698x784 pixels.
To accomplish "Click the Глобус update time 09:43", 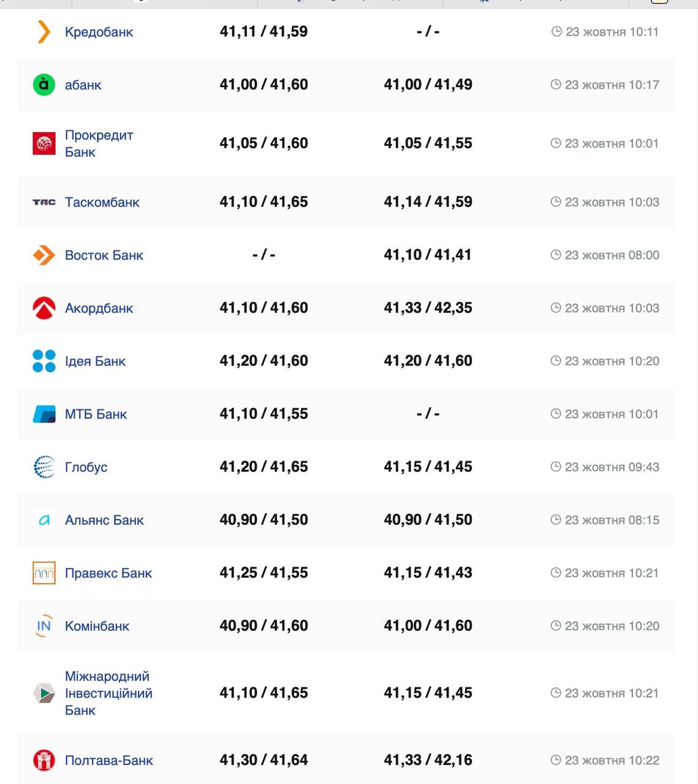I will [604, 467].
